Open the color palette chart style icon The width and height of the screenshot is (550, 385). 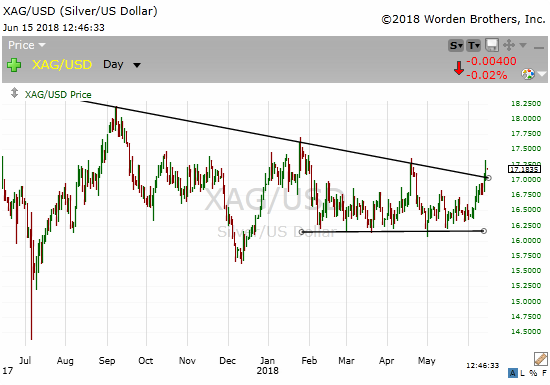(x=528, y=74)
